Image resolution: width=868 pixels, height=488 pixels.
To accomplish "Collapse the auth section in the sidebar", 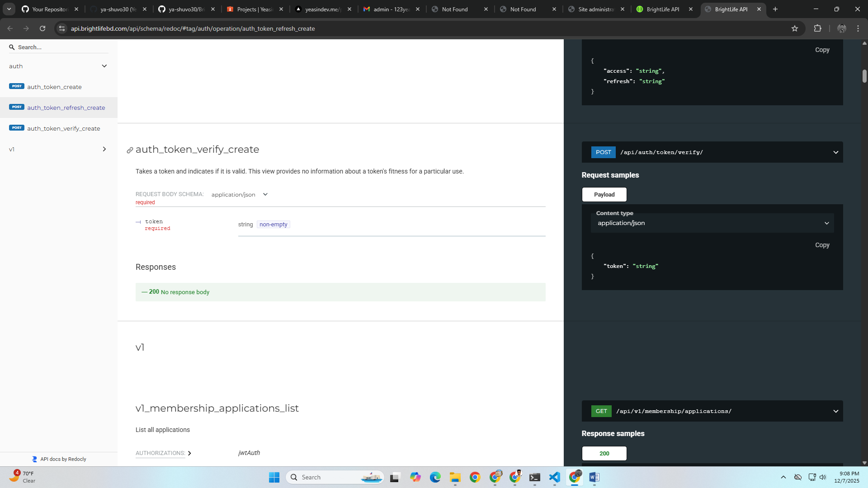I will click(x=104, y=66).
